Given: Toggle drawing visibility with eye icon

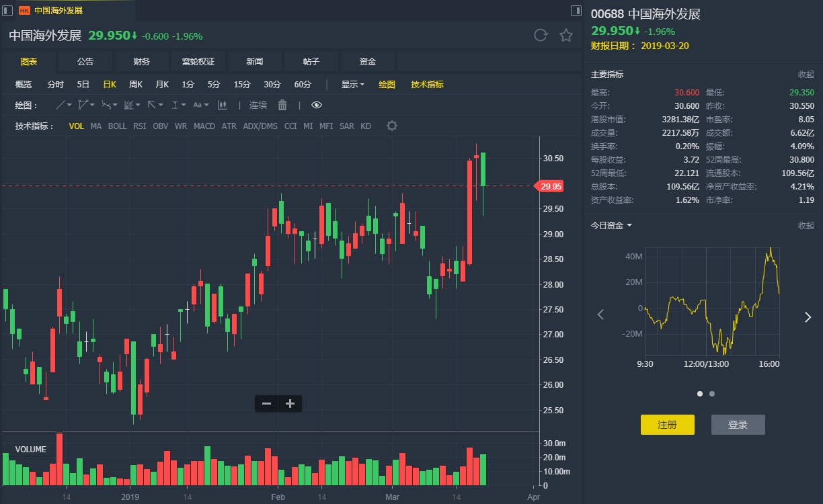Looking at the screenshot, I should (317, 105).
